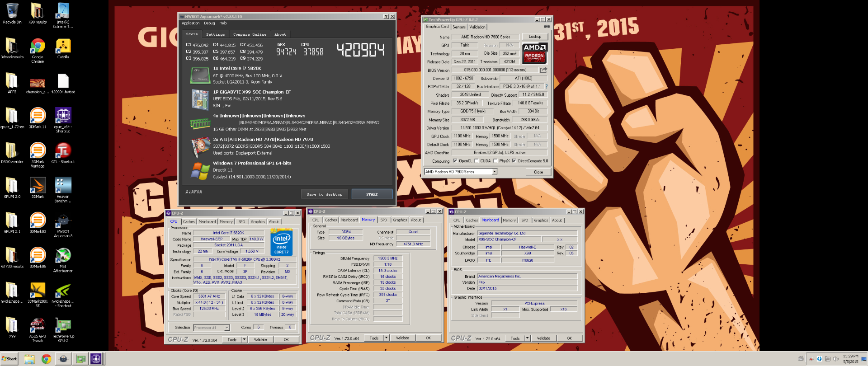
Task: Toggle the OpenCL checkbox in GPU-Z
Action: (x=455, y=161)
